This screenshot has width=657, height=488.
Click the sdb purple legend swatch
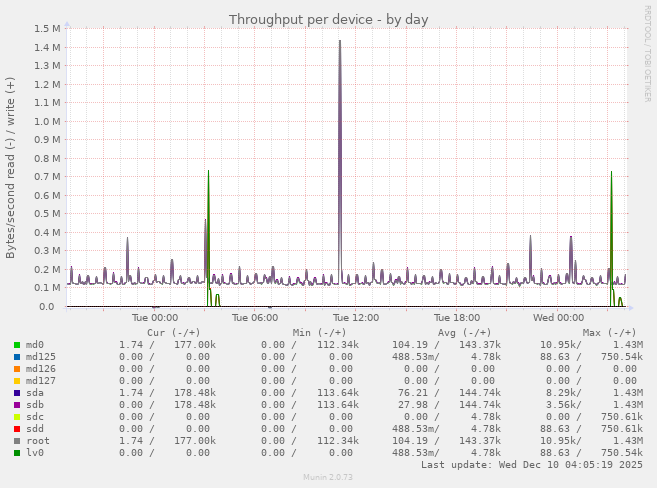point(17,405)
